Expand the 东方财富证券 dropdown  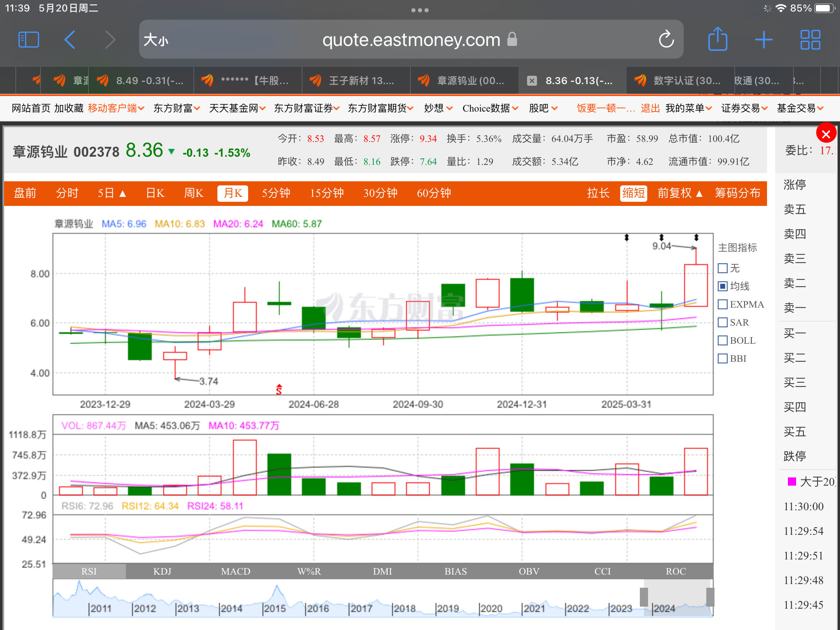307,108
